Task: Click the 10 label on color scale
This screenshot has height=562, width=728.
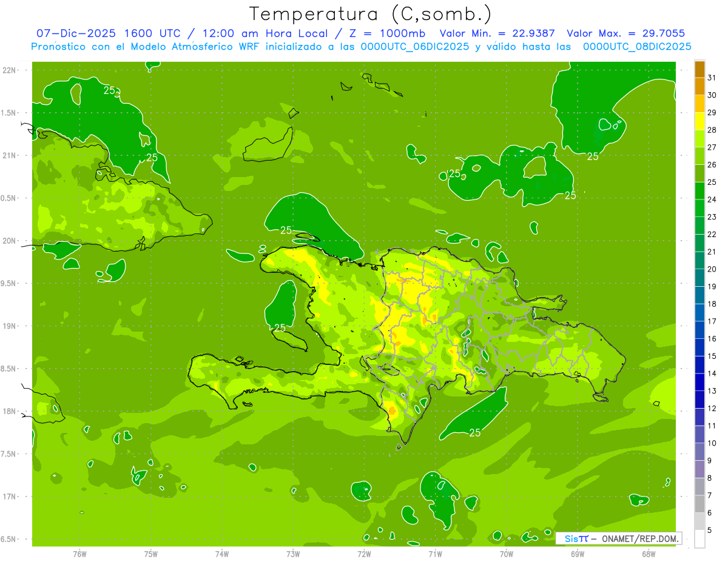Action: click(x=712, y=443)
